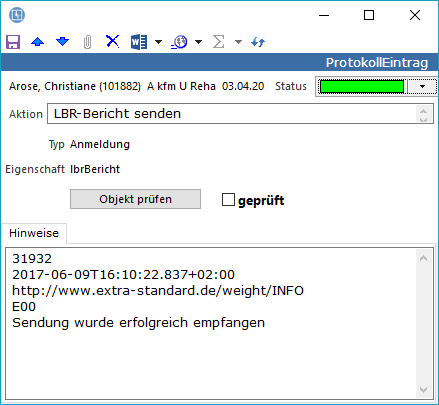Toggle the geprüft checkbox
The height and width of the screenshot is (405, 439).
pos(228,200)
